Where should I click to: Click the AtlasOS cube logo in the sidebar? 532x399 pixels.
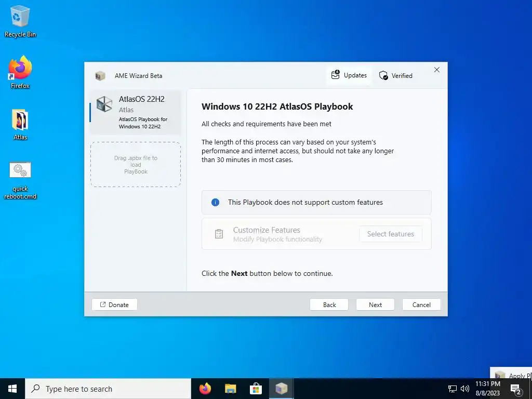pyautogui.click(x=104, y=104)
